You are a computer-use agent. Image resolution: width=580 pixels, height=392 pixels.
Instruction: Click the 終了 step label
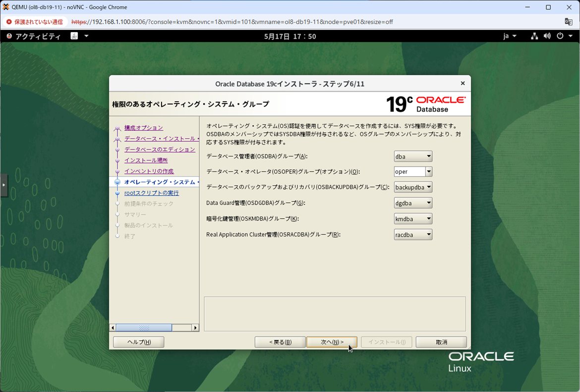[130, 236]
